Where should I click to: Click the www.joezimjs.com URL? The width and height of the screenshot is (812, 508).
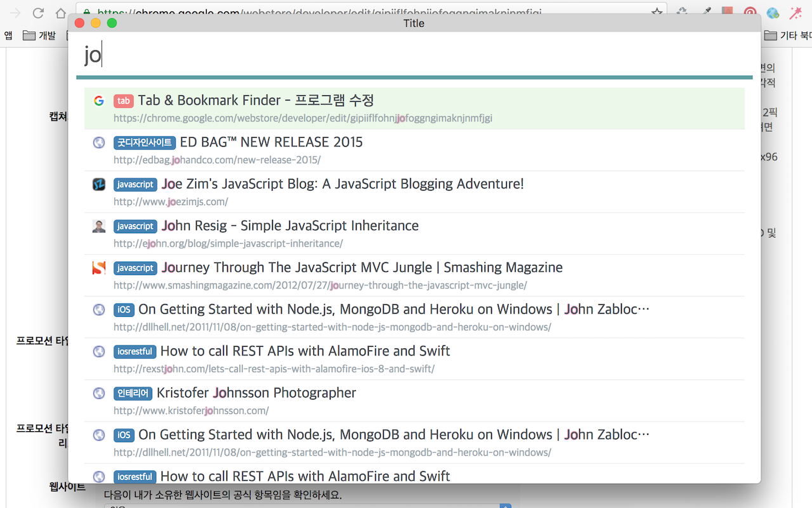click(x=171, y=202)
